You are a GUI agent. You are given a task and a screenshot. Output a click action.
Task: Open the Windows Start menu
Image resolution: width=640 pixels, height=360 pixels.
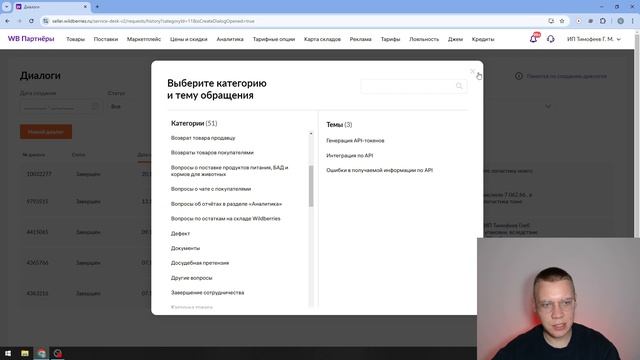coord(8,353)
